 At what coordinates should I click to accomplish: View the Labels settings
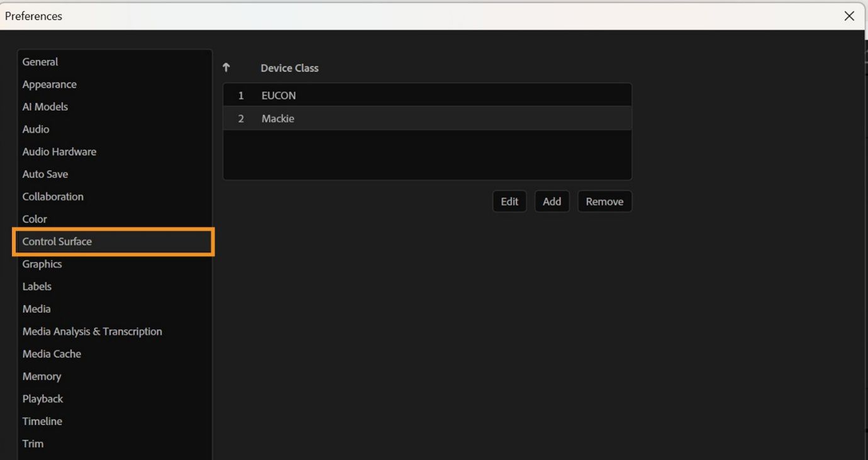36,286
